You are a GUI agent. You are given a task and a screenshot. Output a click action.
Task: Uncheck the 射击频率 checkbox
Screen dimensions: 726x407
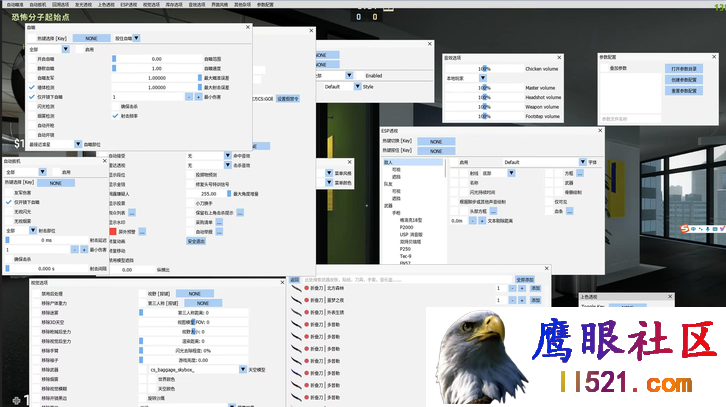pyautogui.click(x=115, y=116)
